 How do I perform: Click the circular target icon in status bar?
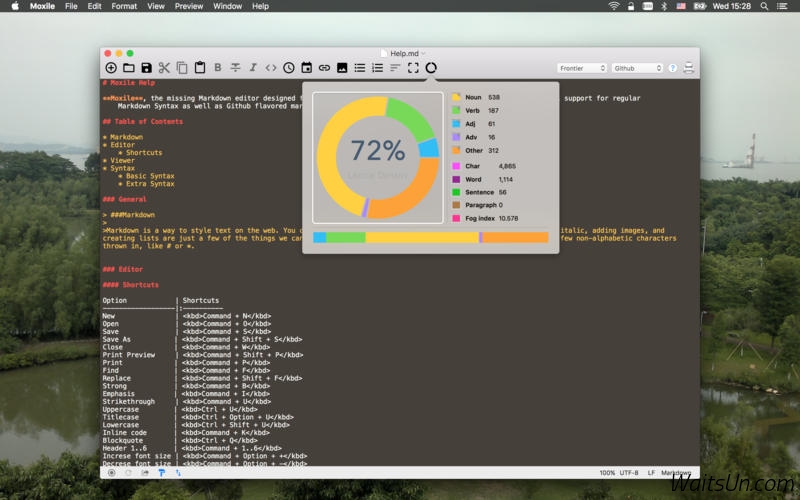[x=111, y=473]
